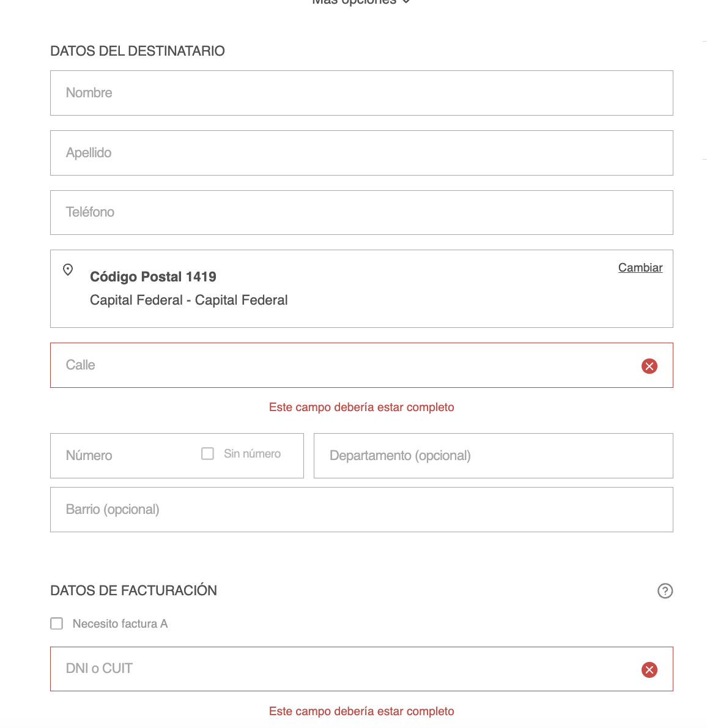The image size is (707, 728).
Task: Click the Barrio (opcional) input
Action: [361, 510]
